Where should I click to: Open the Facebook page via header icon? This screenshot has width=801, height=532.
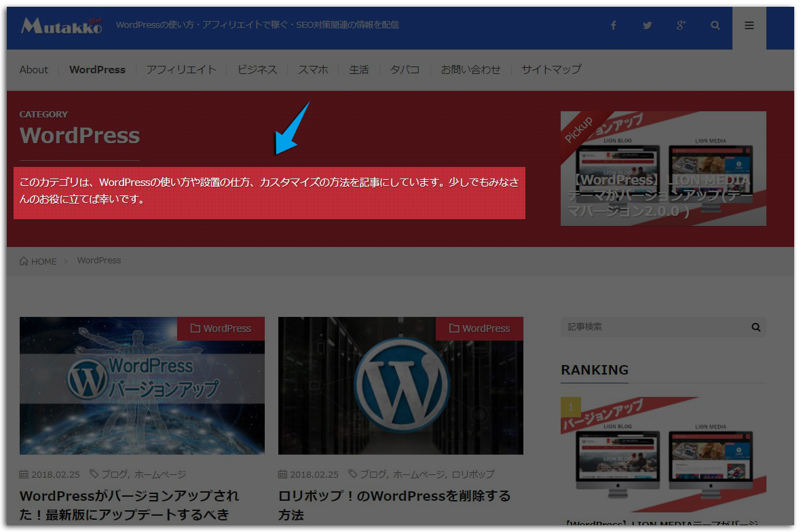tap(613, 25)
